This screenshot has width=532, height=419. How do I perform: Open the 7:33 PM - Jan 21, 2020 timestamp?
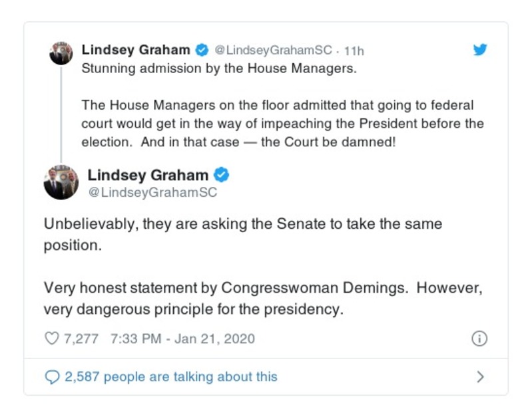(182, 339)
